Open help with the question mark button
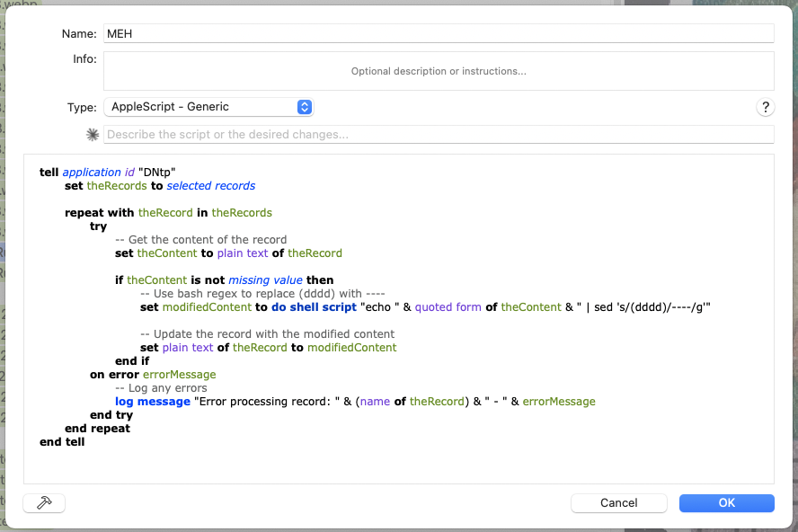Screen dimensions: 798x532 click(765, 107)
